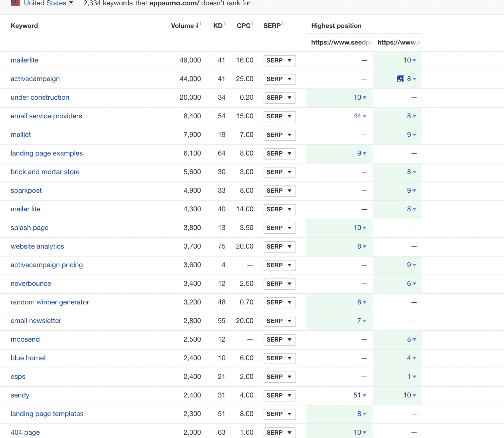This screenshot has height=438, width=504.
Task: Click the image pack icon in activecampaign row
Action: point(400,79)
